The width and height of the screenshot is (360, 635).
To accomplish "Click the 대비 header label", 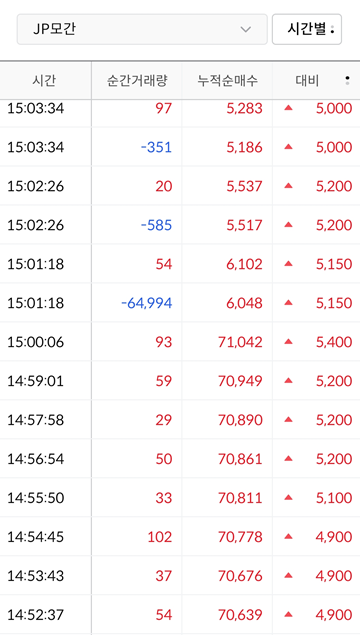I will click(307, 81).
